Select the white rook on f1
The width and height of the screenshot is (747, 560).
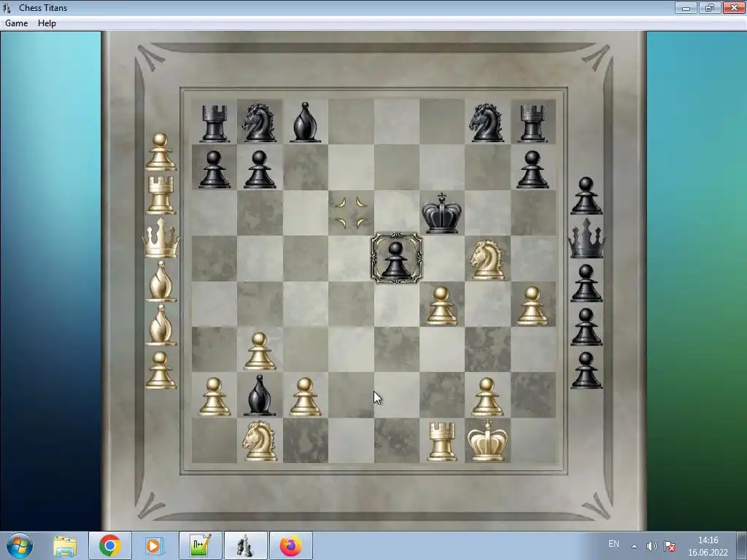(x=441, y=442)
